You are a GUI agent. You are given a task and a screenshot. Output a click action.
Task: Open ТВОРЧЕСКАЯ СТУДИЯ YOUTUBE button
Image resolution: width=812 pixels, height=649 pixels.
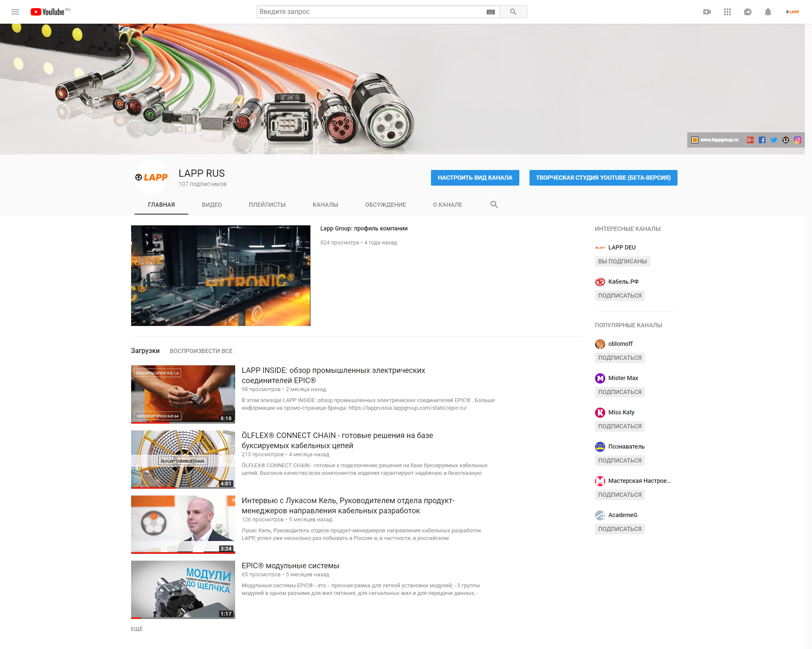pyautogui.click(x=603, y=178)
